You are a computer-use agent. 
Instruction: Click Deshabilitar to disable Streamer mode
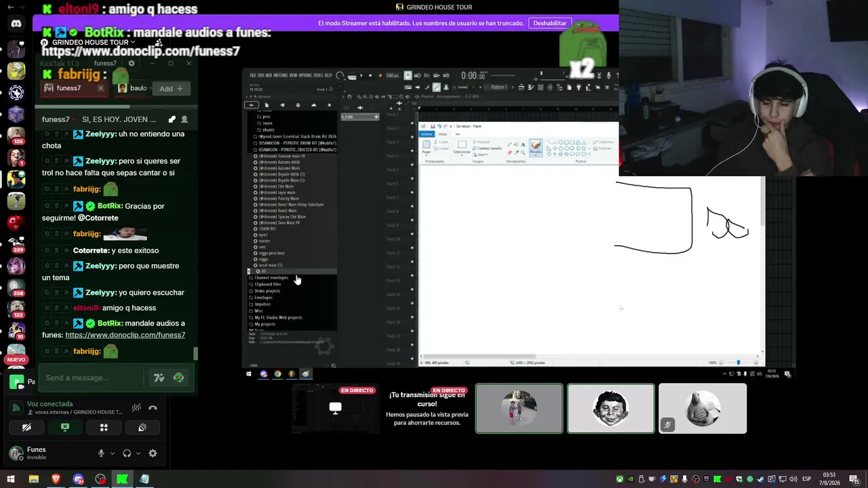[550, 23]
